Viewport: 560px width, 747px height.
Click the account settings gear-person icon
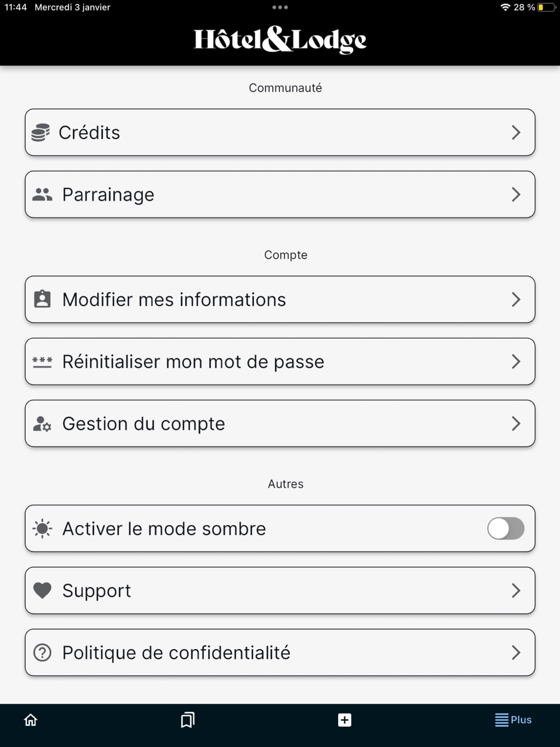tap(43, 424)
